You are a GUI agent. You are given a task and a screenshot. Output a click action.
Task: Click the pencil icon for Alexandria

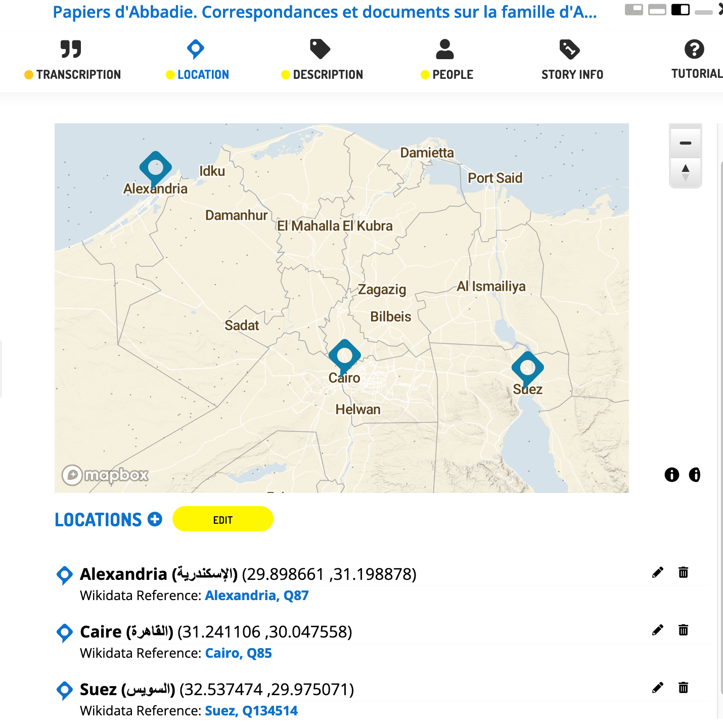pyautogui.click(x=657, y=572)
